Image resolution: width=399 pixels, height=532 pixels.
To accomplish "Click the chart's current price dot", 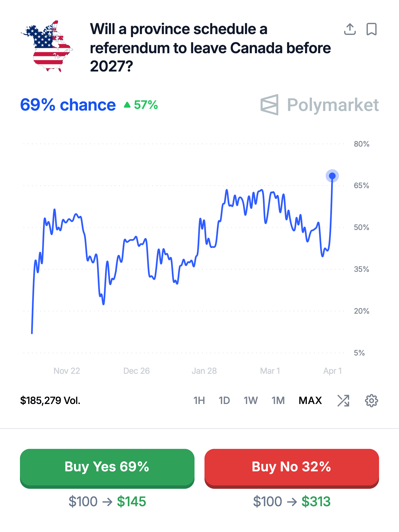I will 332,176.
